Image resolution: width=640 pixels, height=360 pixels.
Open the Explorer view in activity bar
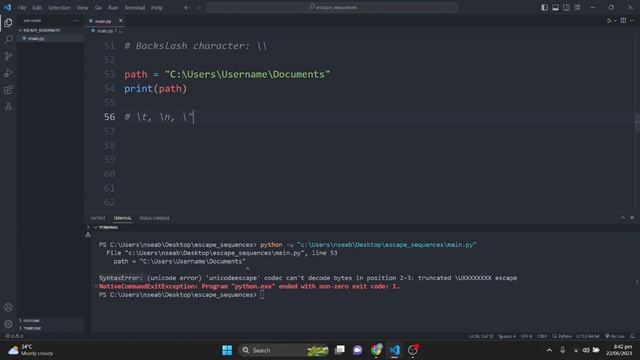pyautogui.click(x=8, y=23)
